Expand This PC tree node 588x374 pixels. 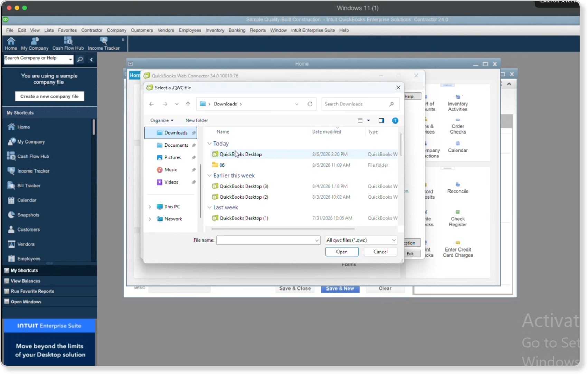click(x=150, y=207)
